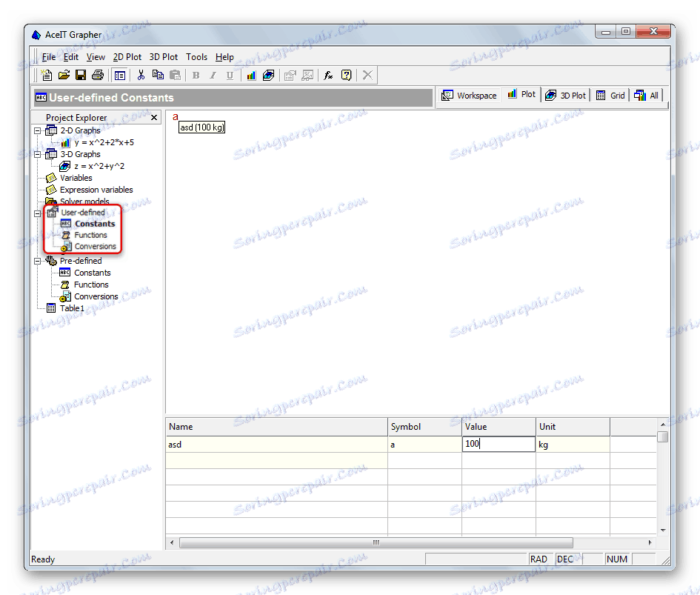The image size is (700, 595).
Task: Select Pre-defined Constants in the tree
Action: coord(93,273)
